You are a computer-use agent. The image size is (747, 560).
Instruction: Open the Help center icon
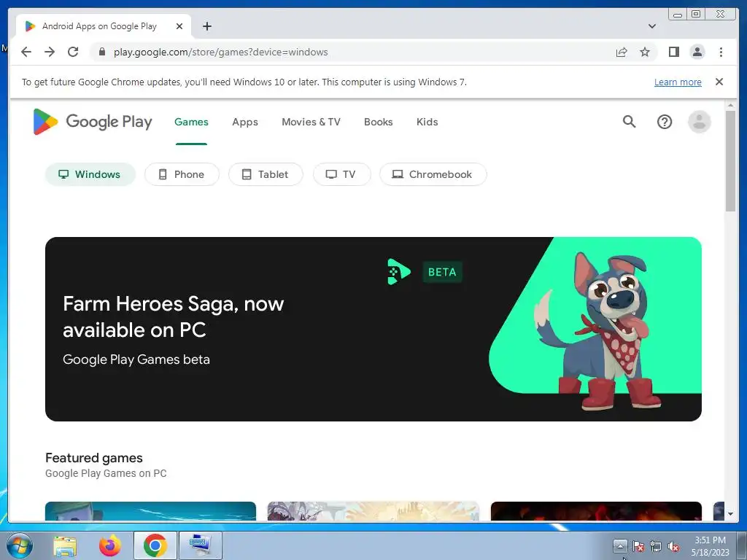(x=664, y=122)
